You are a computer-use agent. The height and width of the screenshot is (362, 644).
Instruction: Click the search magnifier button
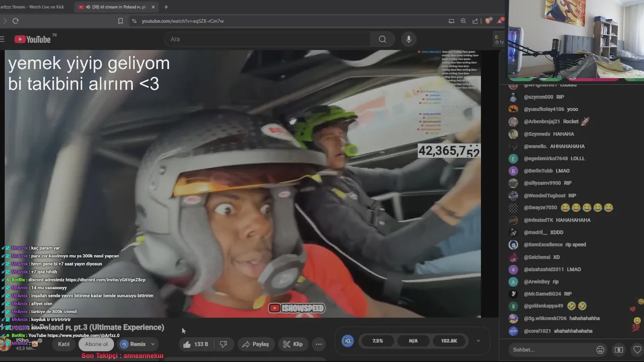[x=382, y=39]
